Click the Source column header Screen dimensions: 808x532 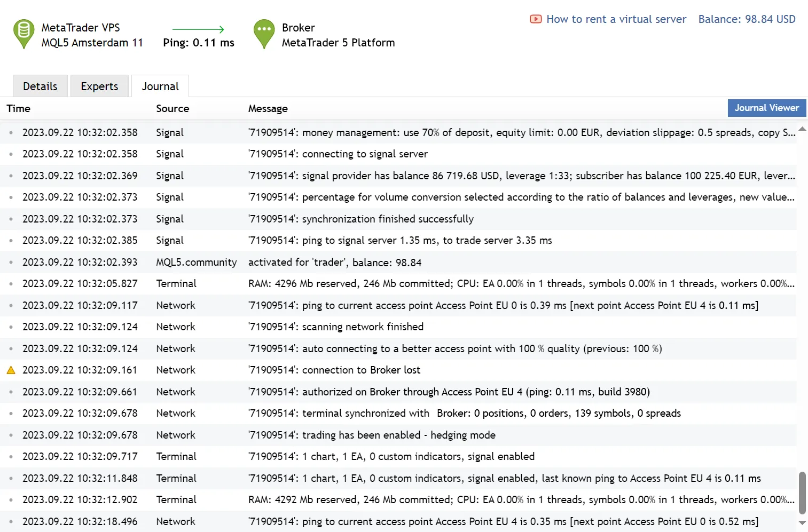(172, 108)
